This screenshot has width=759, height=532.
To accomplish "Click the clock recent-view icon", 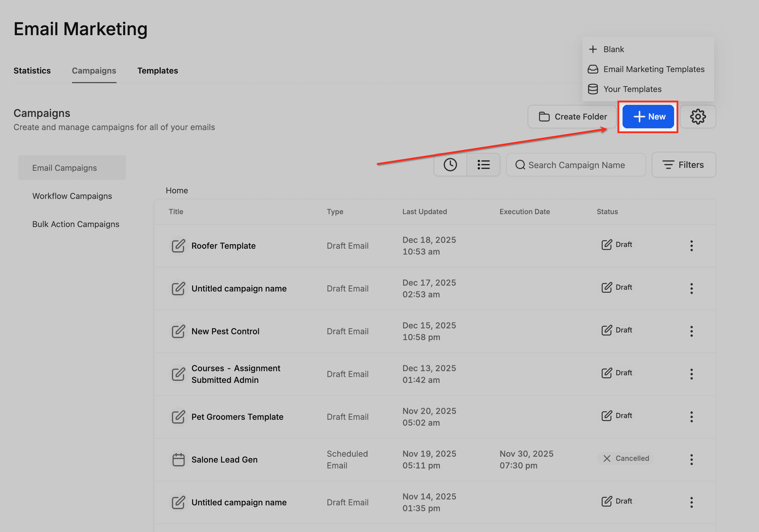I will tap(450, 165).
